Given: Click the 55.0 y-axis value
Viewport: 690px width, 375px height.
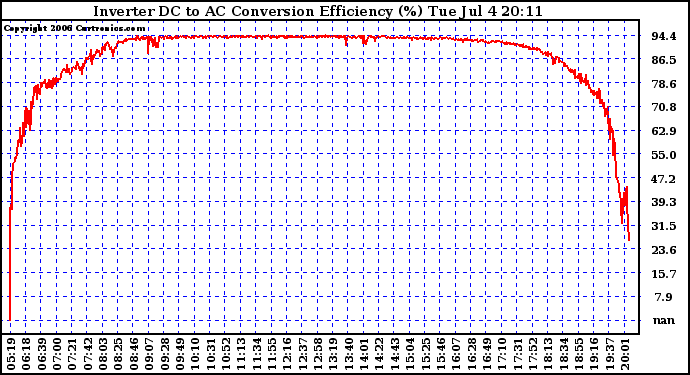Looking at the screenshot, I should tap(664, 155).
